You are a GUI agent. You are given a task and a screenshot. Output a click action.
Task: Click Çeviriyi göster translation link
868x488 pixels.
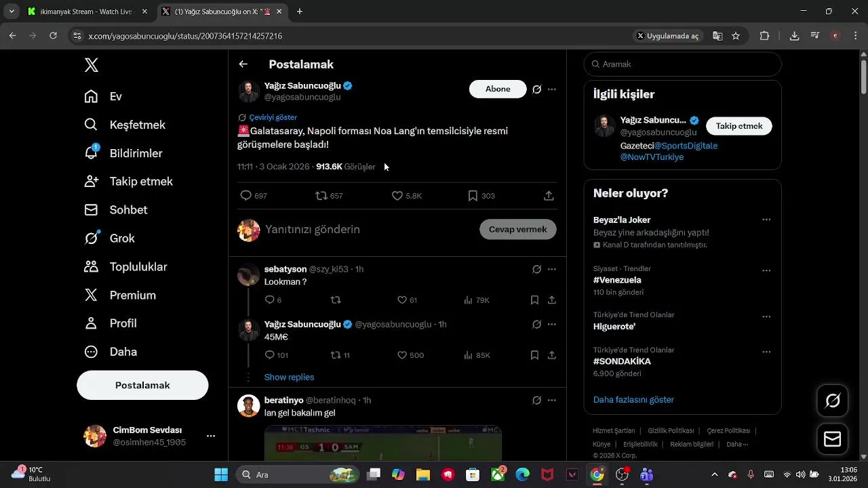(273, 117)
